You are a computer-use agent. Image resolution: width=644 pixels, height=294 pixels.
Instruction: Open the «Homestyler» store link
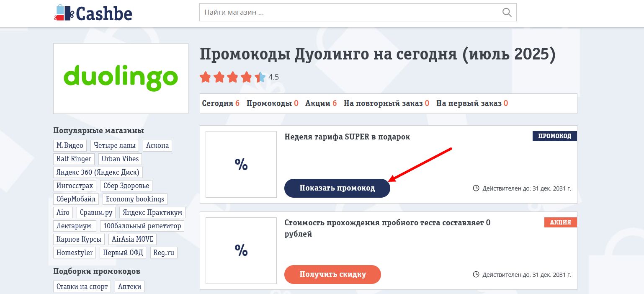click(75, 253)
